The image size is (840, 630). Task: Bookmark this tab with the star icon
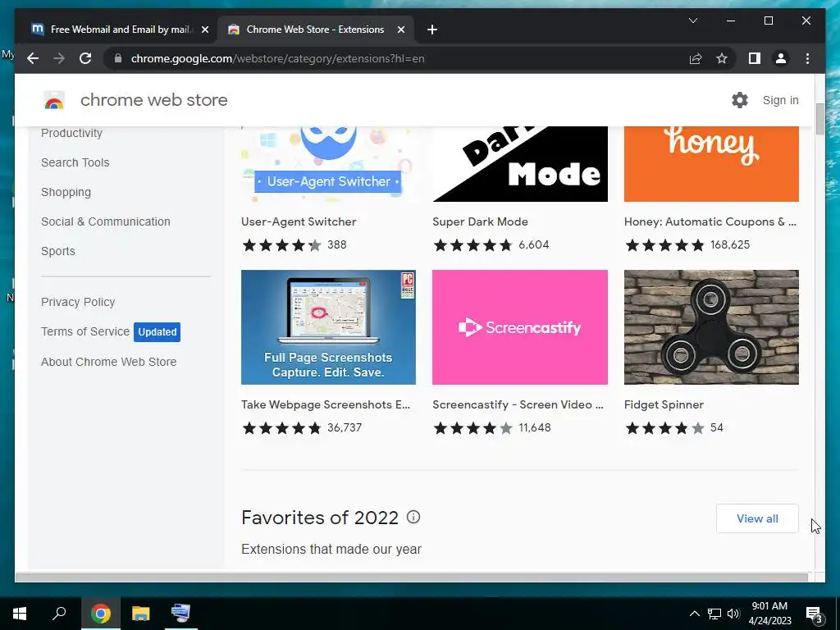[x=722, y=58]
